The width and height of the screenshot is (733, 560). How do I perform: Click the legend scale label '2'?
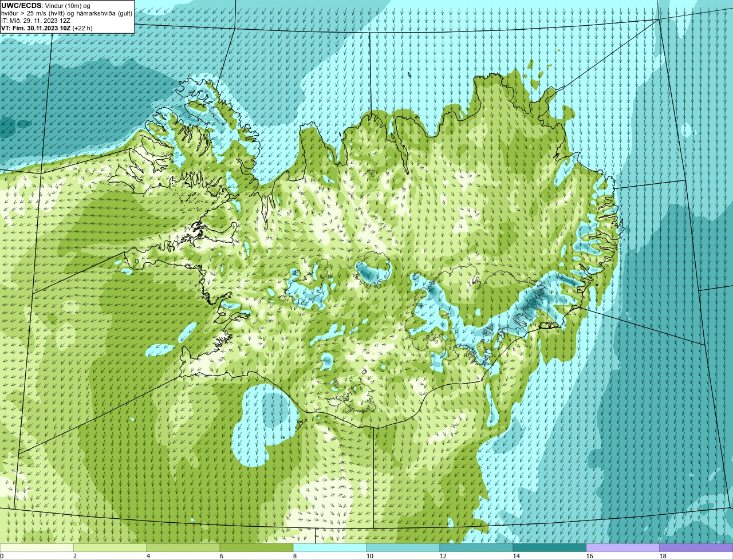75,556
